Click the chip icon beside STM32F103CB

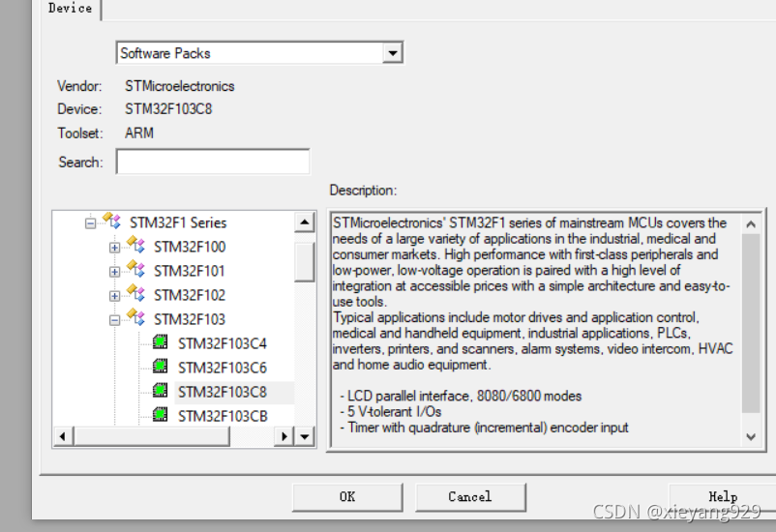(x=160, y=414)
